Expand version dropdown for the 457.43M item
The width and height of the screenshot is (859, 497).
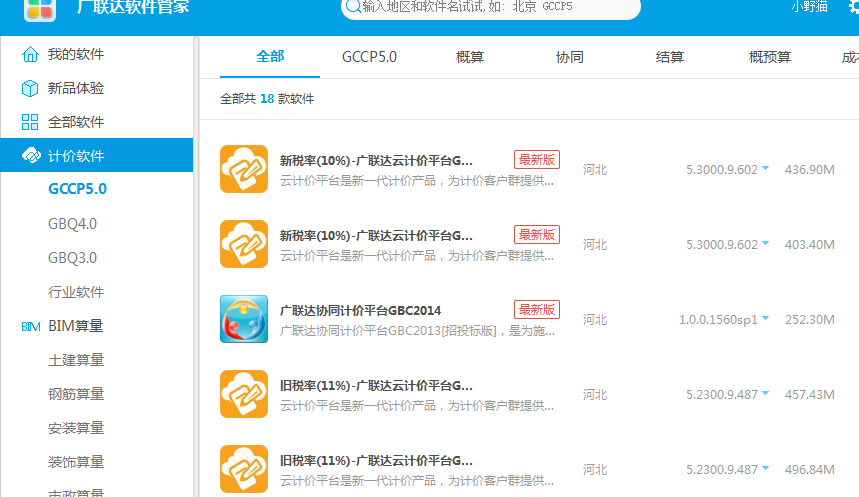(x=765, y=393)
